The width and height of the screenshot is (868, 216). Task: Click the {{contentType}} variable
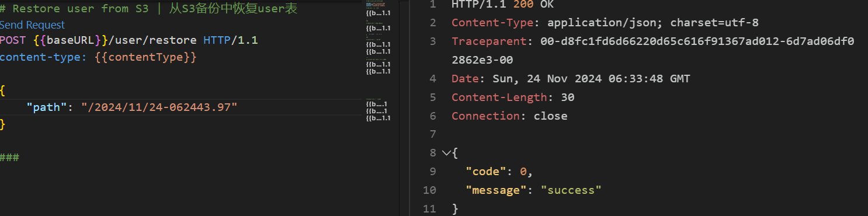pos(146,57)
